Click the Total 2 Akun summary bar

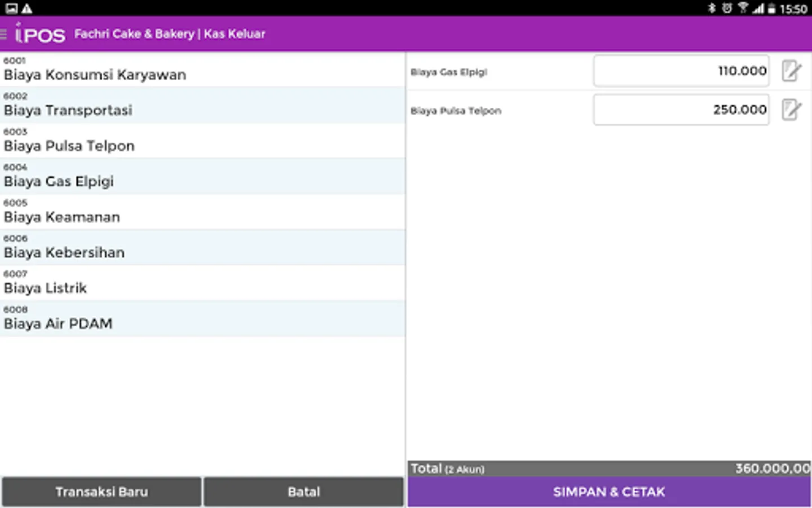(x=608, y=468)
